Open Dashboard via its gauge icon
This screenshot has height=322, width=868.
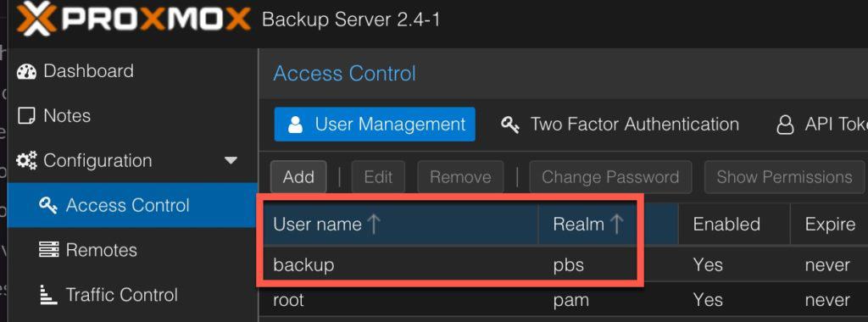(26, 71)
